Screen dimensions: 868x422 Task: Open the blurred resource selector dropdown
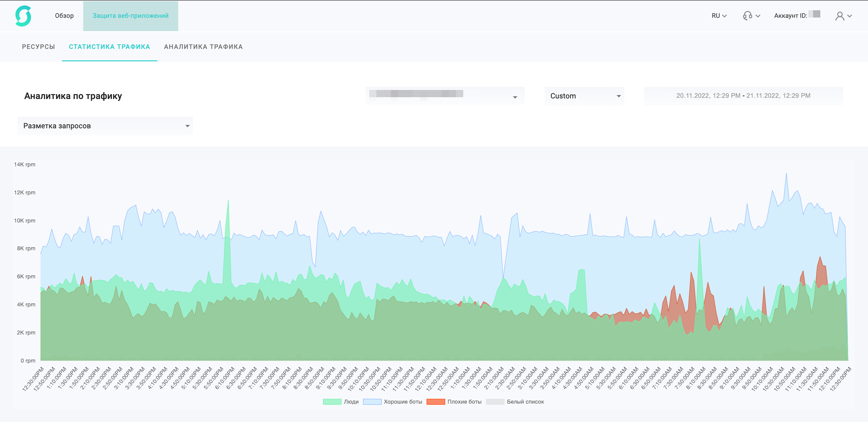tap(445, 96)
